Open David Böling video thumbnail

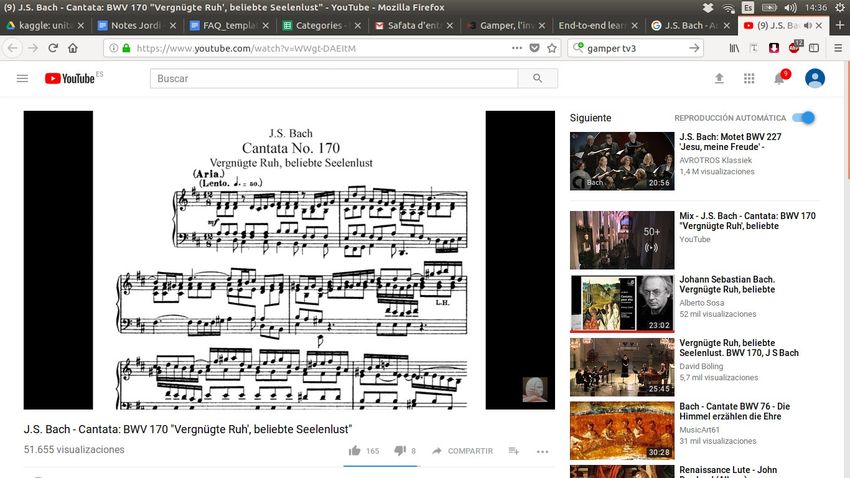tap(622, 367)
